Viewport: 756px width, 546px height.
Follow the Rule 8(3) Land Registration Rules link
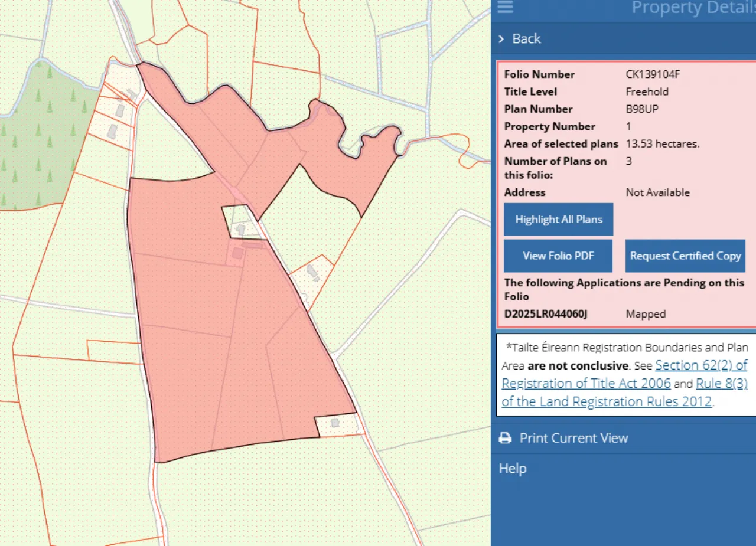pos(721,384)
